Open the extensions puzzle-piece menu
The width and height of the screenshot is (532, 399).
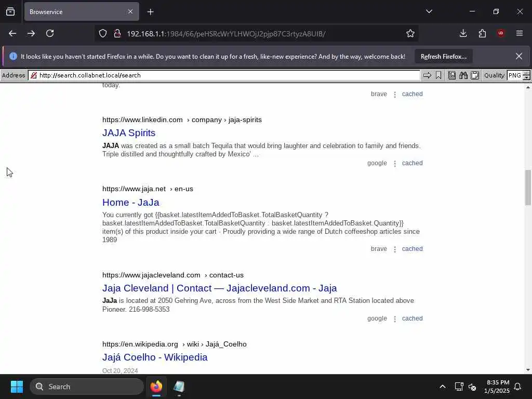point(482,33)
